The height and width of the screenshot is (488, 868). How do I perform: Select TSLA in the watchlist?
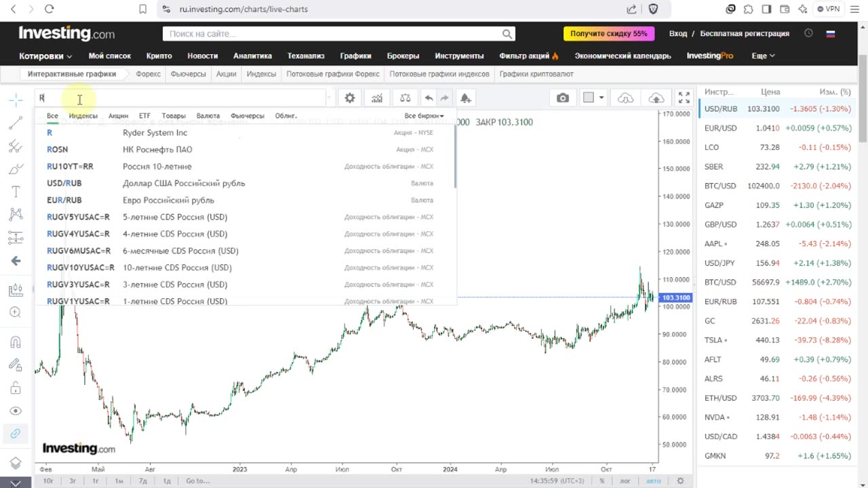776,340
